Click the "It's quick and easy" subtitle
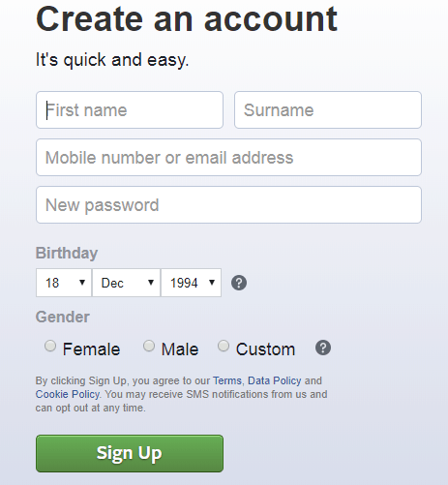The width and height of the screenshot is (448, 485). [x=112, y=60]
